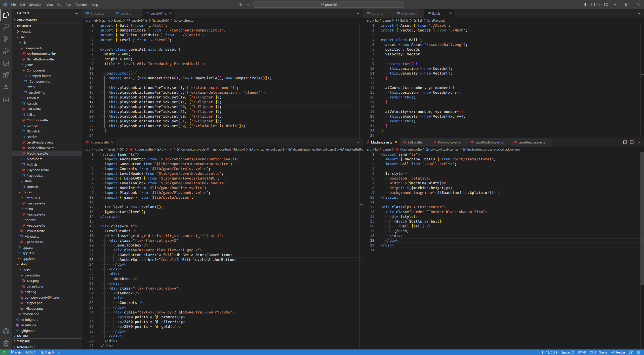Switch to the Playbook.svelte tab
Viewport: 644px width, 355px height.
[x=449, y=142]
